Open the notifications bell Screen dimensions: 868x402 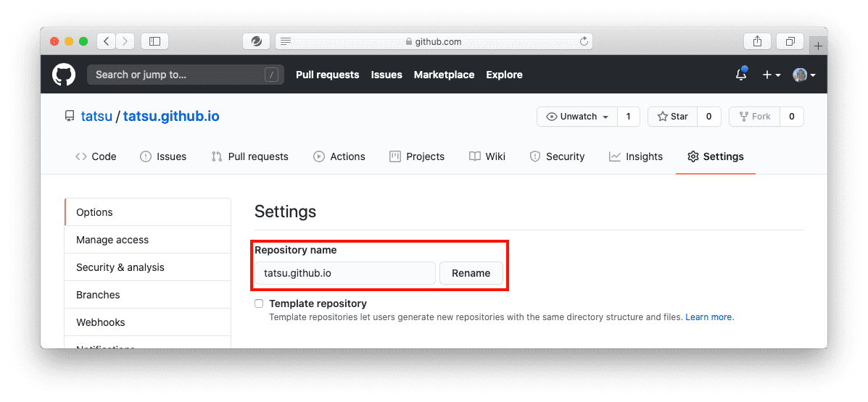(x=741, y=75)
